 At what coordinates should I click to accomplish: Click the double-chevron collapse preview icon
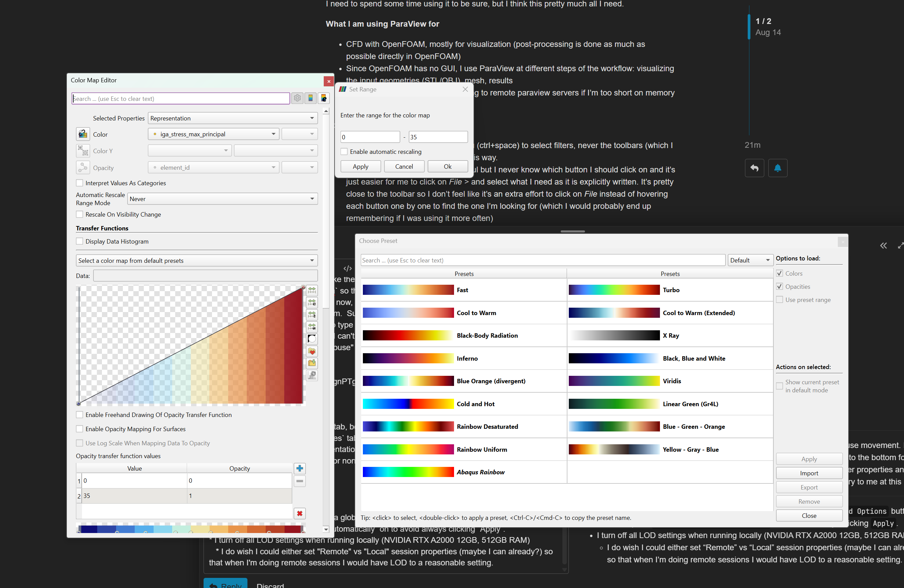pos(883,246)
